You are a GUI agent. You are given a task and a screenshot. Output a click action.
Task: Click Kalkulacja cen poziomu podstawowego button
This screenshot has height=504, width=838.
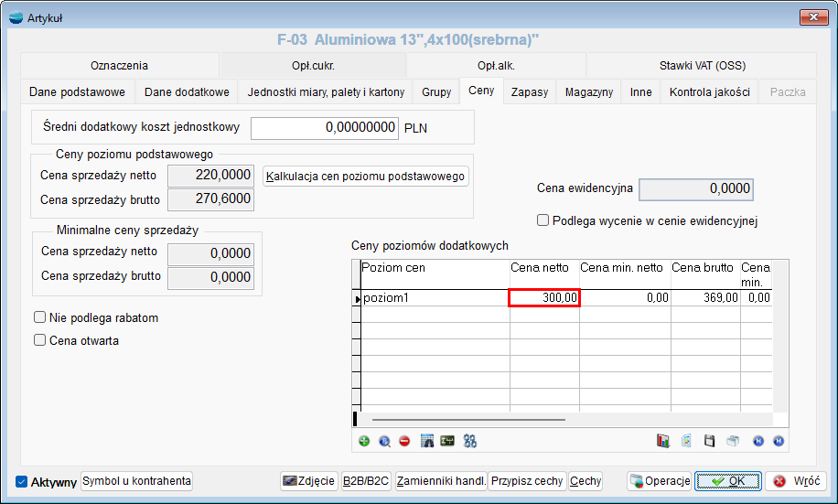click(366, 177)
